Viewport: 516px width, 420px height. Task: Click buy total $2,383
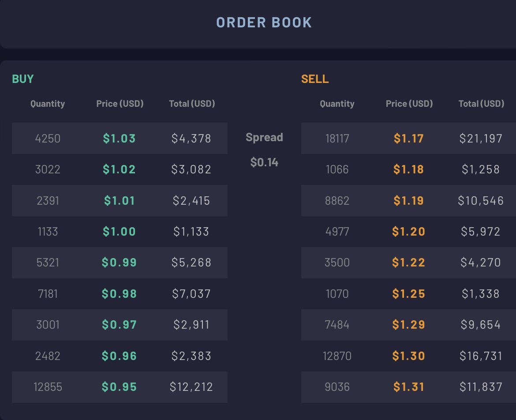(x=191, y=356)
